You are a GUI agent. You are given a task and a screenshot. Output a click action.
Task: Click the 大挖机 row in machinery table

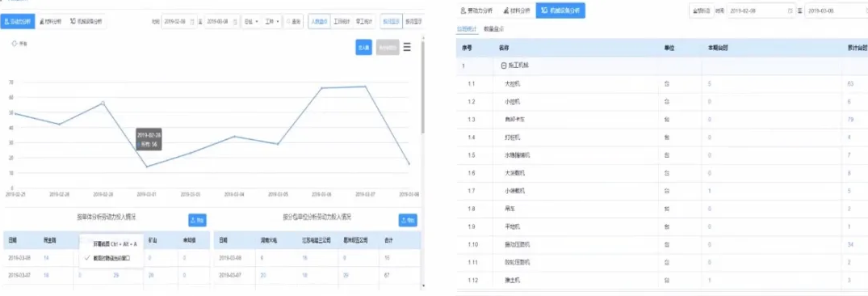pos(663,83)
